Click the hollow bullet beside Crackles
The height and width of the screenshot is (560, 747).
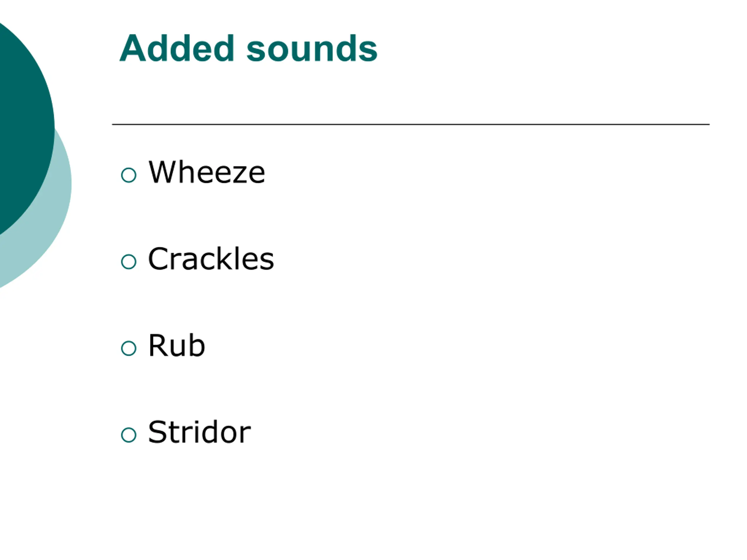pyautogui.click(x=129, y=262)
